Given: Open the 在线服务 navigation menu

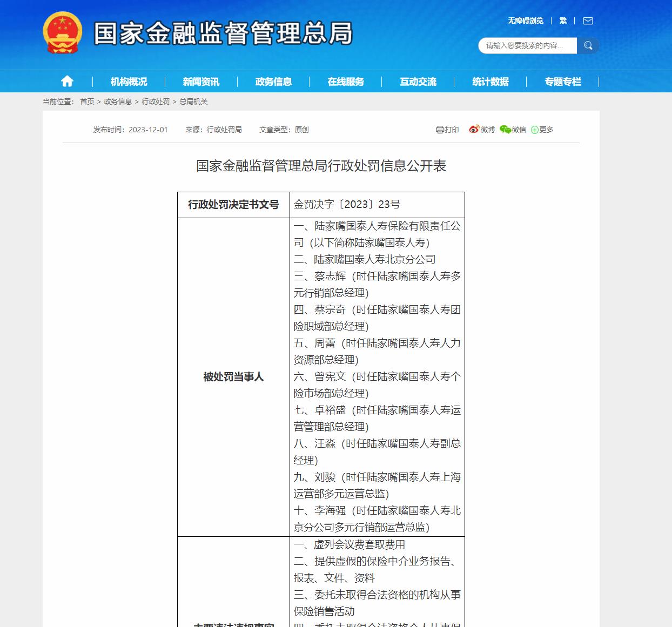Looking at the screenshot, I should click(x=346, y=81).
